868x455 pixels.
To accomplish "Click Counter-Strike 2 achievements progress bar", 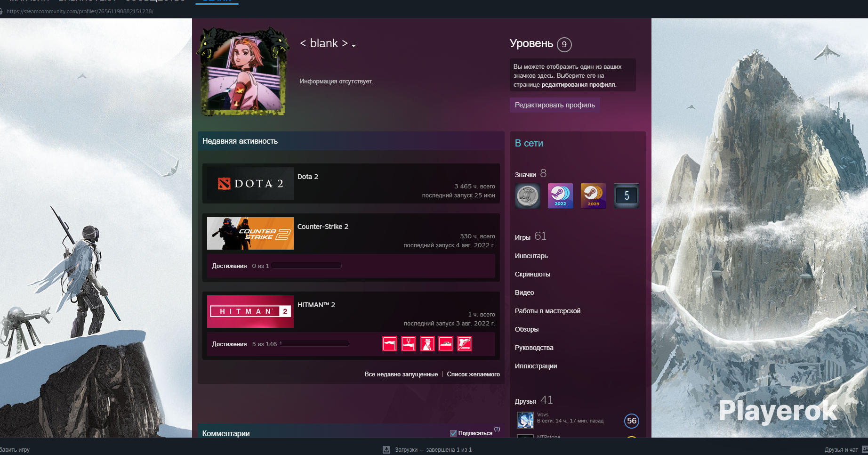I will tap(306, 266).
